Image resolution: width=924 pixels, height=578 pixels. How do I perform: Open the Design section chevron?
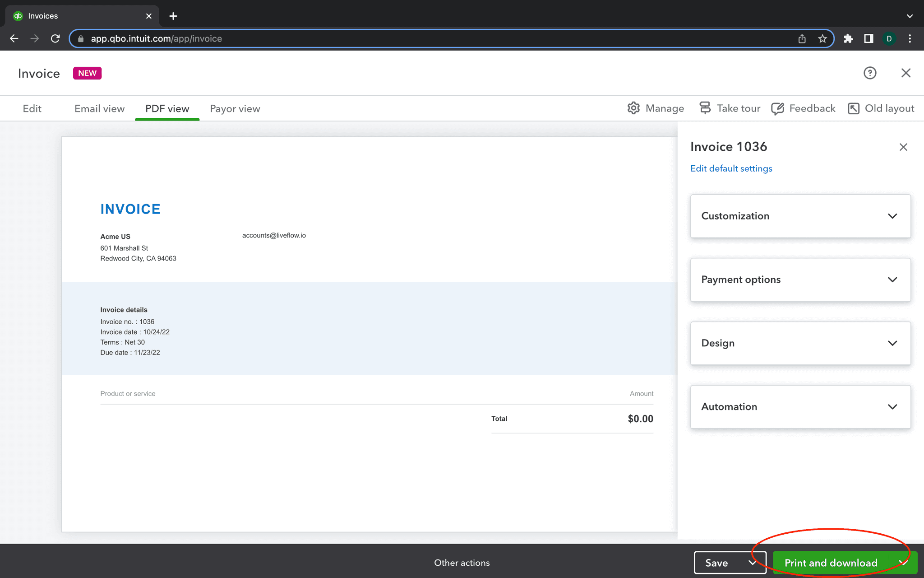[893, 343]
